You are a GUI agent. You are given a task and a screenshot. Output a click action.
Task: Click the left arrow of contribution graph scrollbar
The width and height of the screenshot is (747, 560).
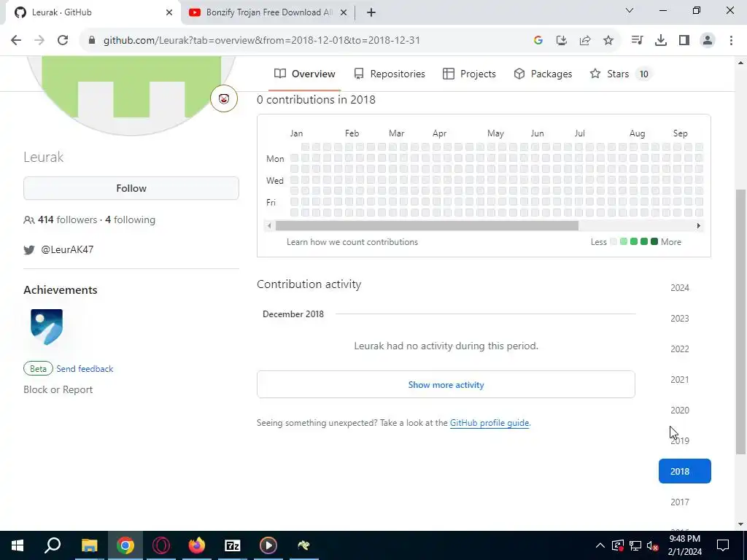click(x=270, y=226)
